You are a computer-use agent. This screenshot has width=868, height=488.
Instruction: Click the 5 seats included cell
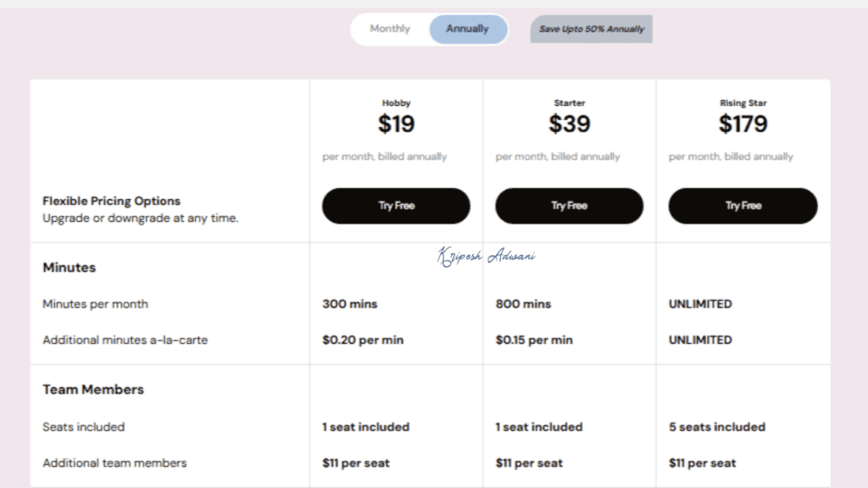coord(716,427)
